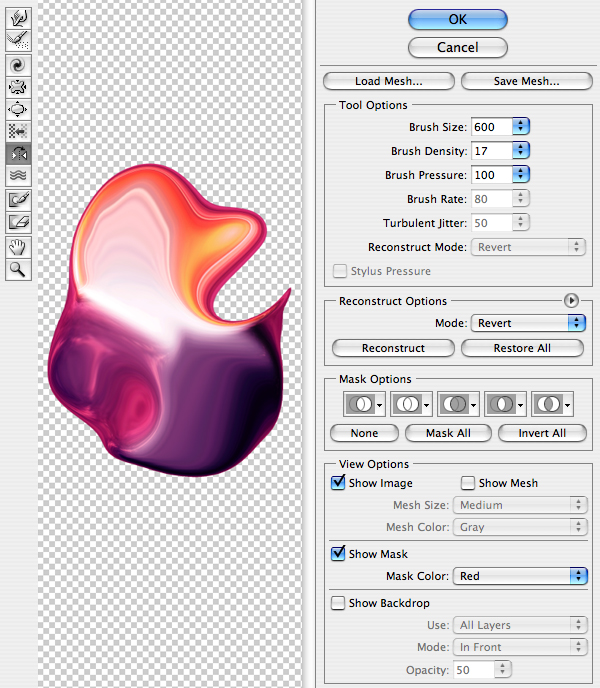Click the Brush Density value field
The width and height of the screenshot is (600, 688).
pyautogui.click(x=492, y=151)
